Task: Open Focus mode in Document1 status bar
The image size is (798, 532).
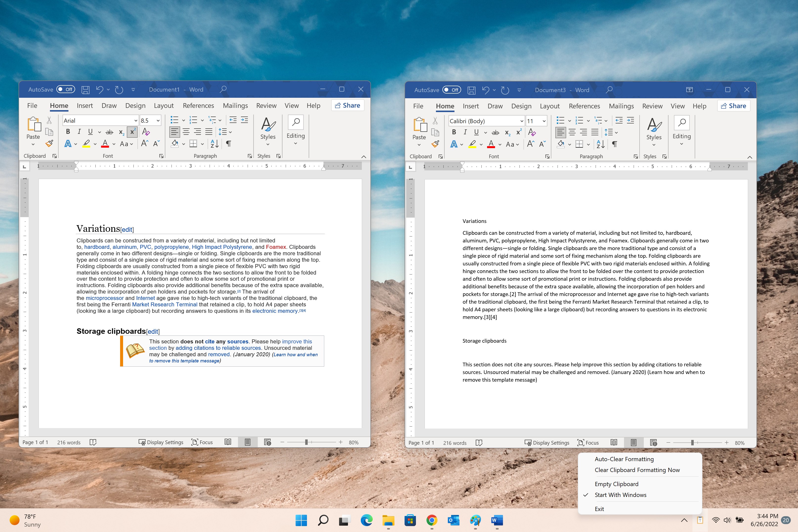Action: click(202, 442)
